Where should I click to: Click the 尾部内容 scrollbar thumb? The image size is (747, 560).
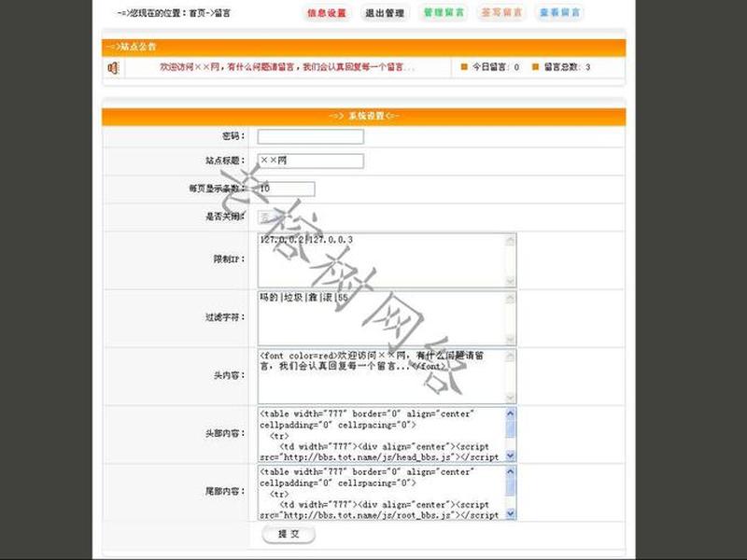(x=510, y=486)
